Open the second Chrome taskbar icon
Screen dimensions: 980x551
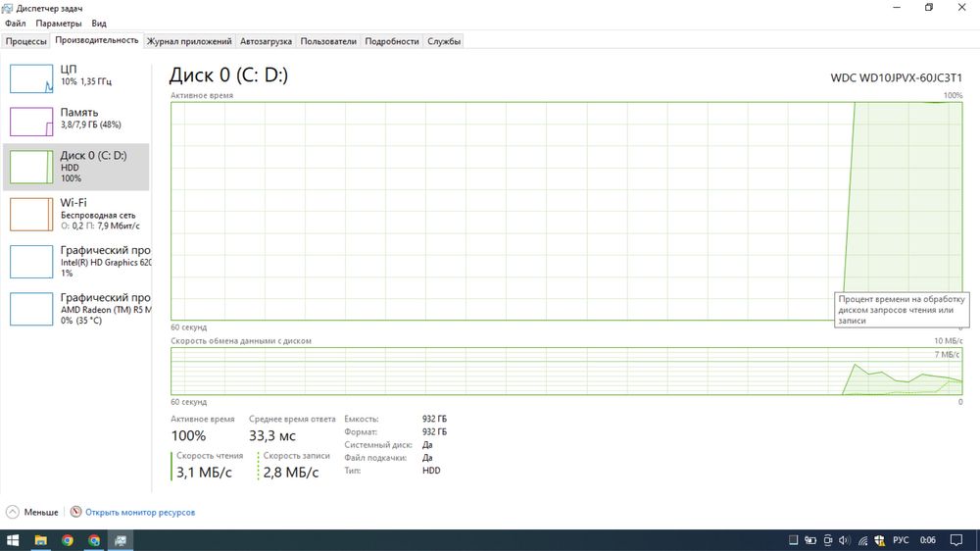pos(94,540)
